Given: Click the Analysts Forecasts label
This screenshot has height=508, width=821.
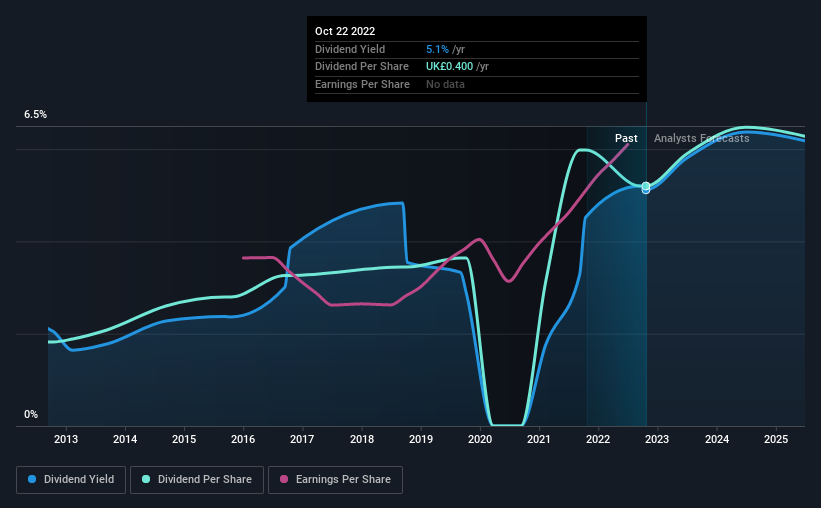Looking at the screenshot, I should click(702, 138).
